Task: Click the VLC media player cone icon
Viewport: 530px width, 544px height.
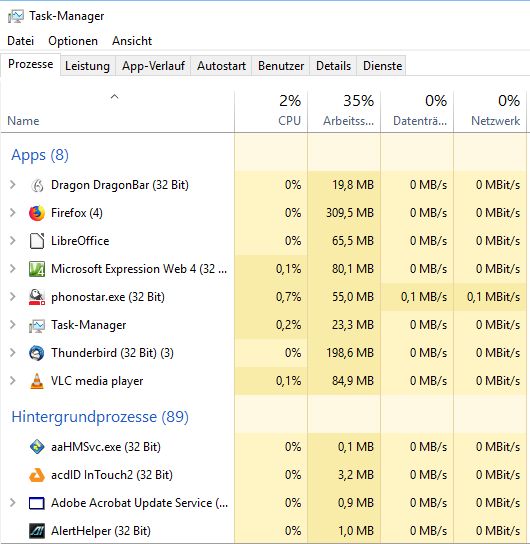Action: tap(37, 381)
